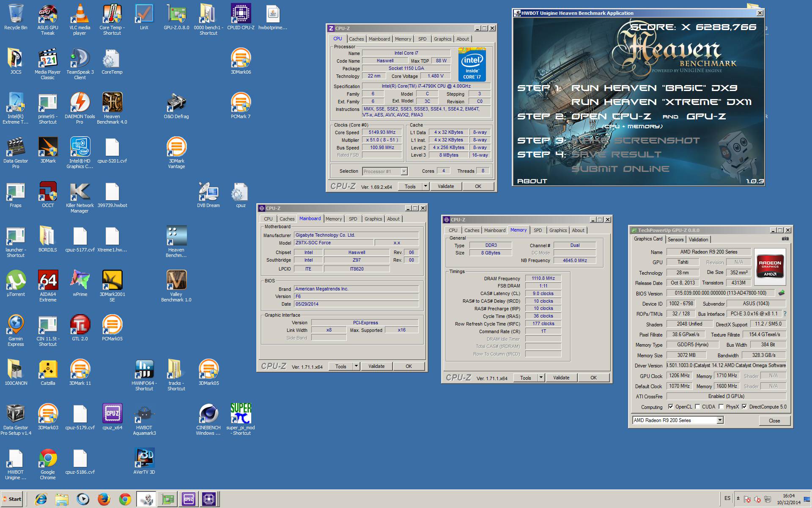Click the Driver Version field in GPU-Z

(726, 365)
